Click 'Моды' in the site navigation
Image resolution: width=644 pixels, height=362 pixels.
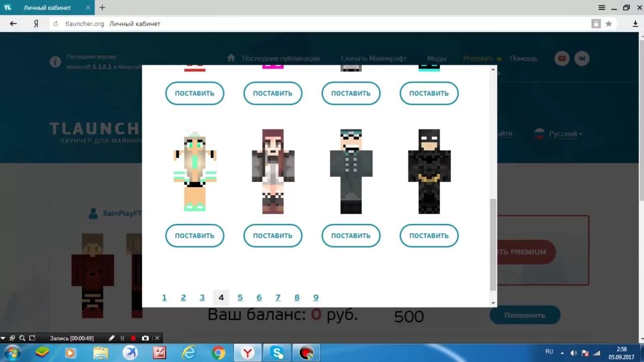pos(437,58)
